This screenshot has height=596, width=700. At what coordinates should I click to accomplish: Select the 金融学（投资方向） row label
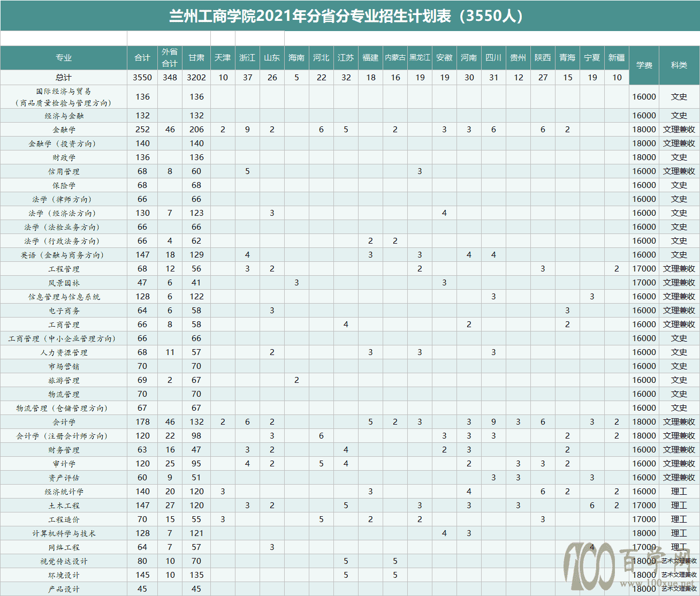pos(64,144)
